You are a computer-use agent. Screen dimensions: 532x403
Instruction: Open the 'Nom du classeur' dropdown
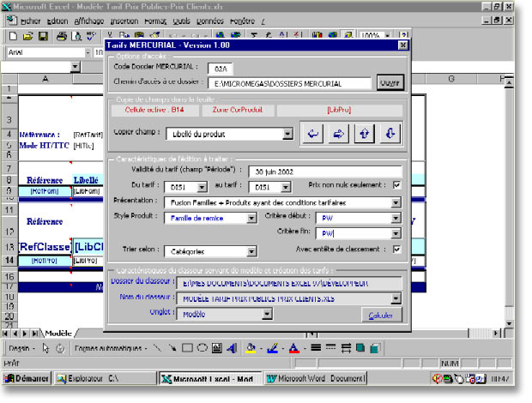click(x=396, y=298)
